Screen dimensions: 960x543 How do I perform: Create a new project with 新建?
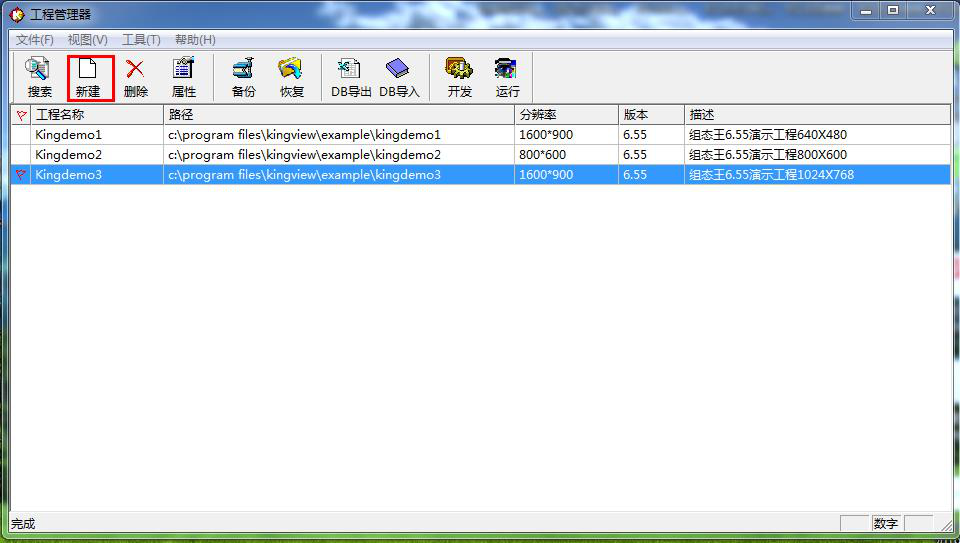tap(89, 77)
